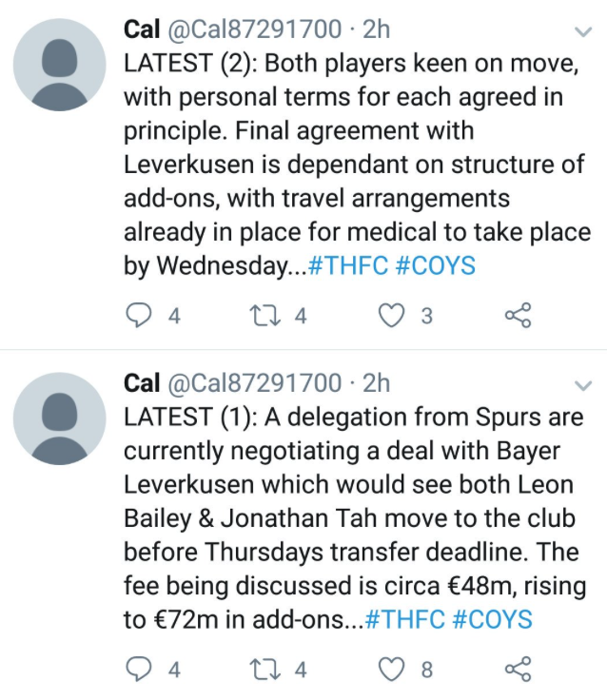Share the LATEST (2) tweet
Viewport: 607px width, 700px height.
click(519, 315)
